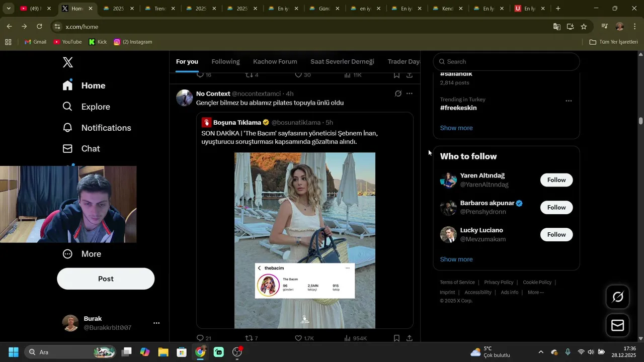Open floating messages envelope button
The height and width of the screenshot is (362, 644).
[617, 326]
